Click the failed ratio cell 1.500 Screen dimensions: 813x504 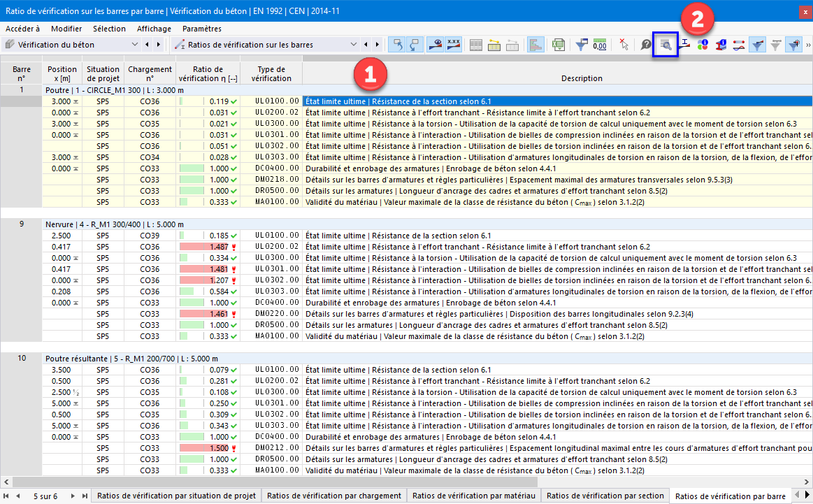coord(208,448)
